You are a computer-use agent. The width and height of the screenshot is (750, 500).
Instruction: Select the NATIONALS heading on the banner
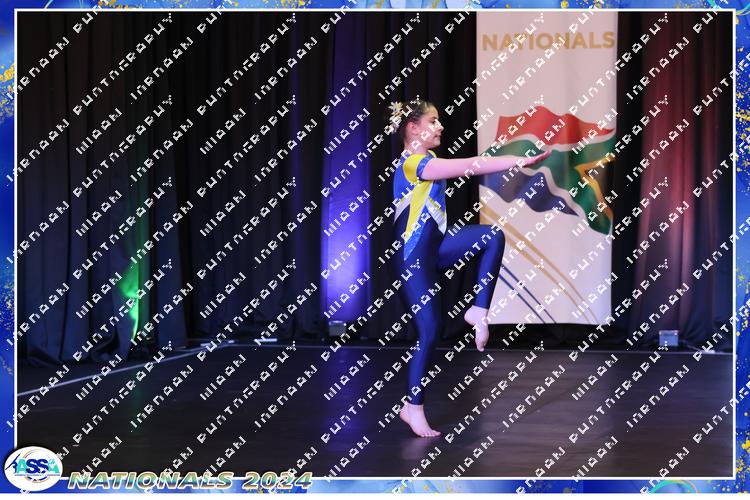click(547, 41)
